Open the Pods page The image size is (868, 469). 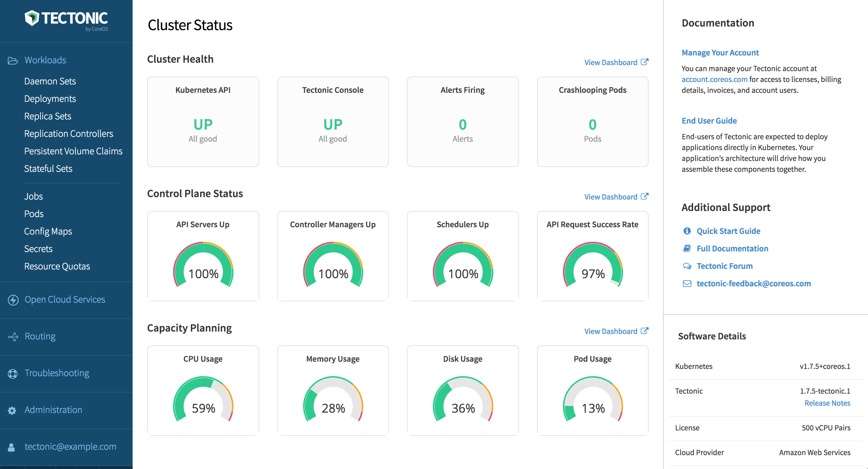click(x=34, y=214)
